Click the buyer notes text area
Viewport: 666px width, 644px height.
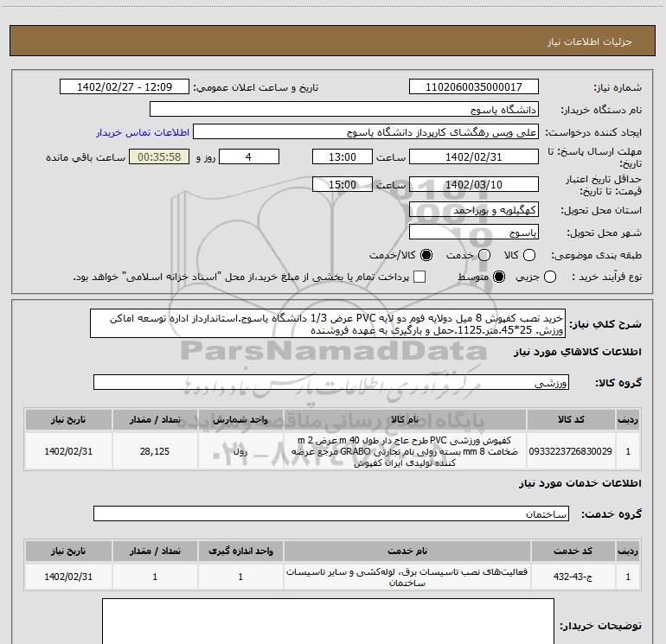(328, 621)
